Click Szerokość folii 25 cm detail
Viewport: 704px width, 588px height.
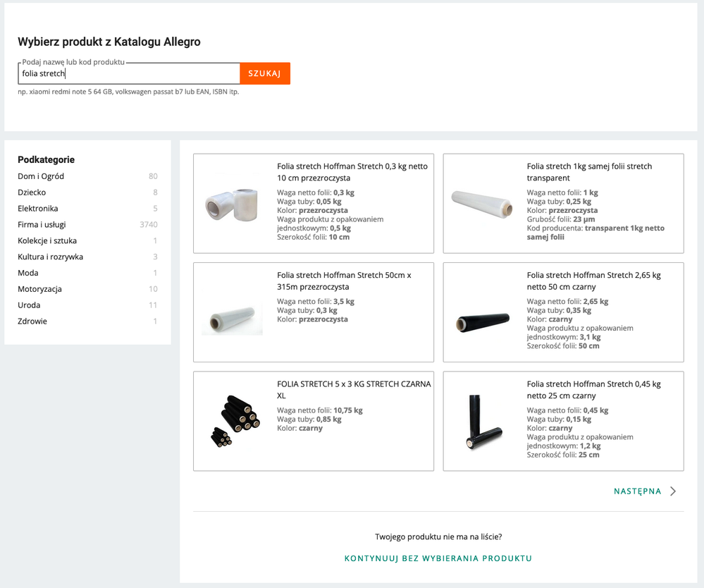click(x=563, y=455)
